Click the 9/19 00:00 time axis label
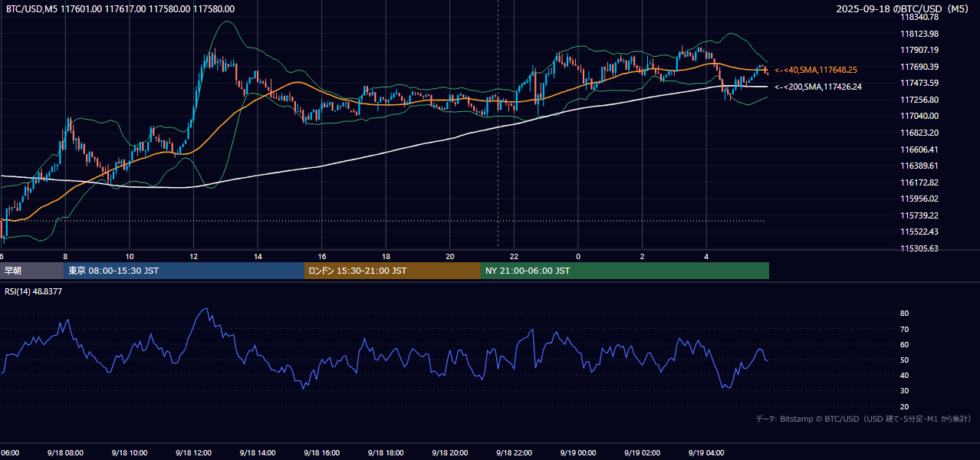This screenshot has width=980, height=460. click(578, 453)
